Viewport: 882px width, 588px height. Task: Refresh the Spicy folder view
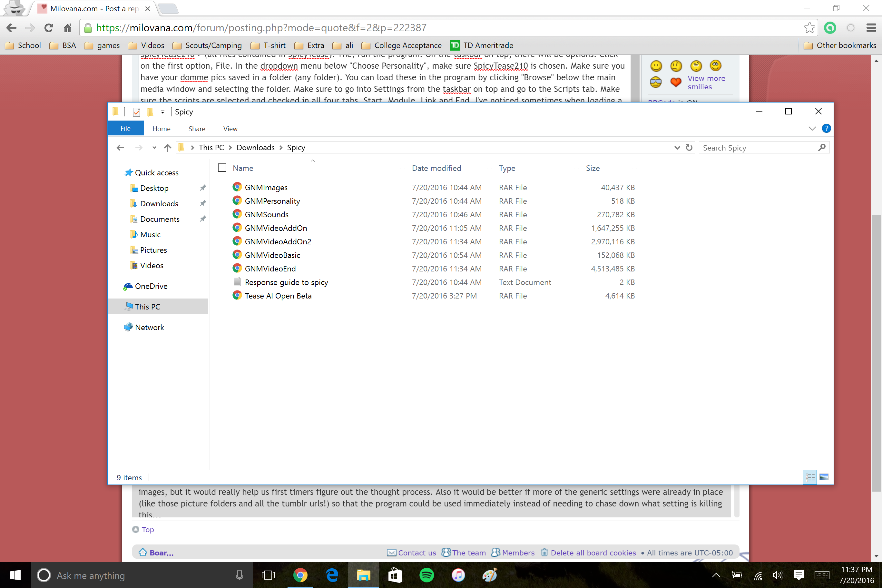coord(689,147)
